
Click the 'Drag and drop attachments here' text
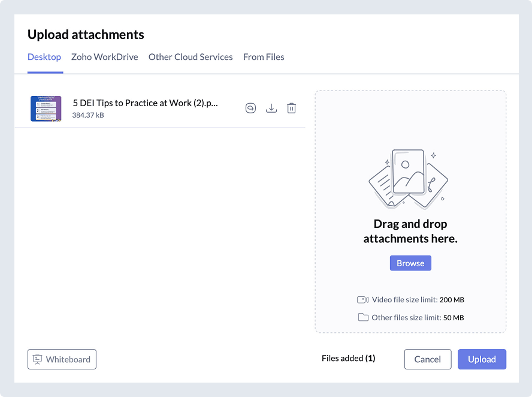(410, 231)
